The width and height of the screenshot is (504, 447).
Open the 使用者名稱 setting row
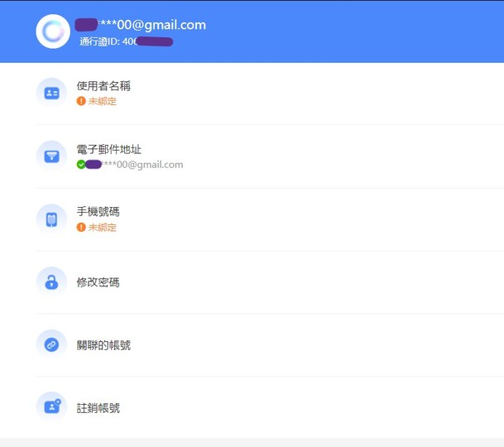coord(270,94)
